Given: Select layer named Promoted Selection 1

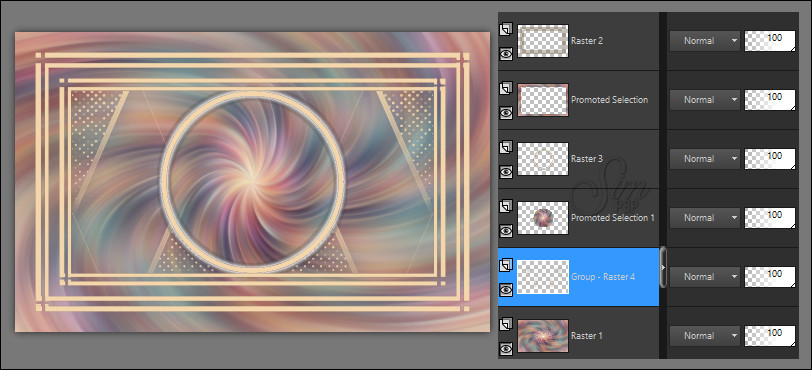Looking at the screenshot, I should point(613,218).
